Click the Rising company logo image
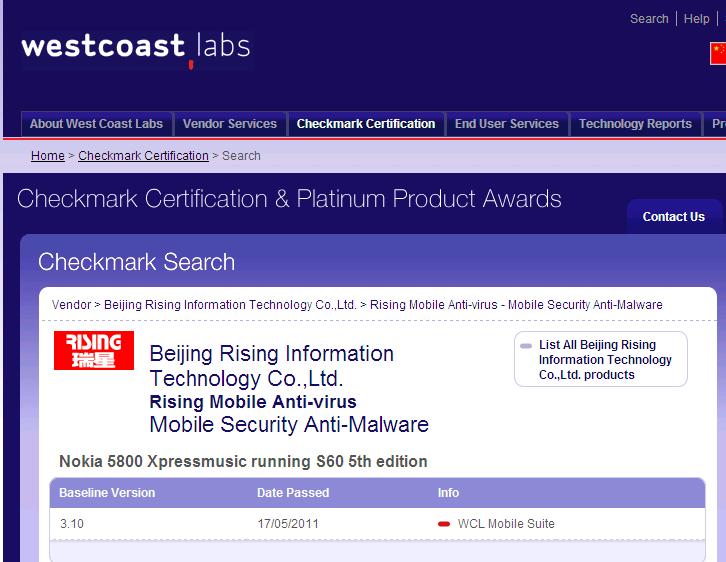 point(93,350)
